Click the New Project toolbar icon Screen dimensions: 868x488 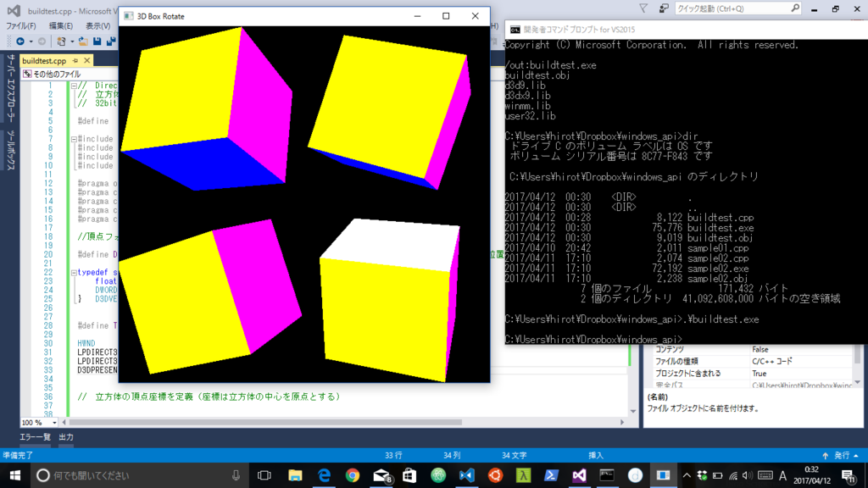[61, 42]
